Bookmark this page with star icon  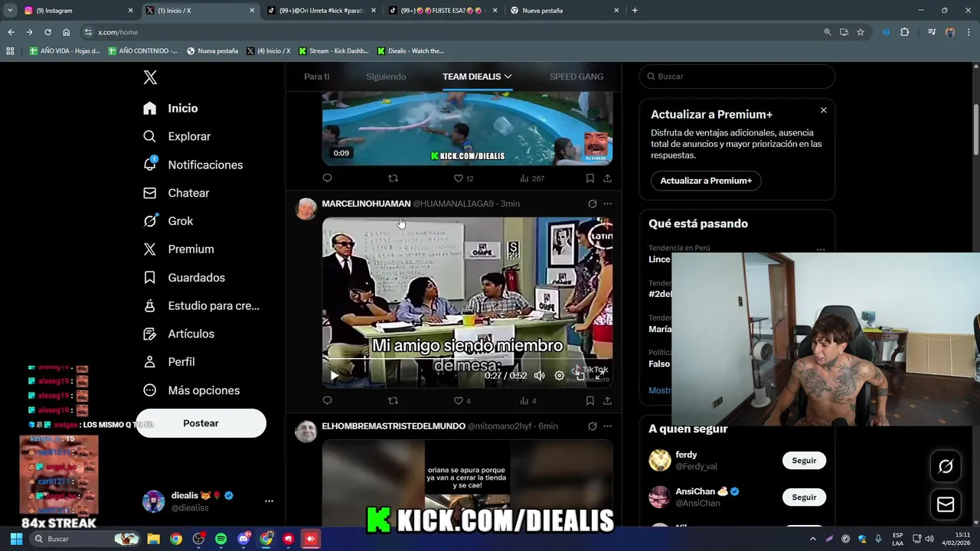(861, 32)
